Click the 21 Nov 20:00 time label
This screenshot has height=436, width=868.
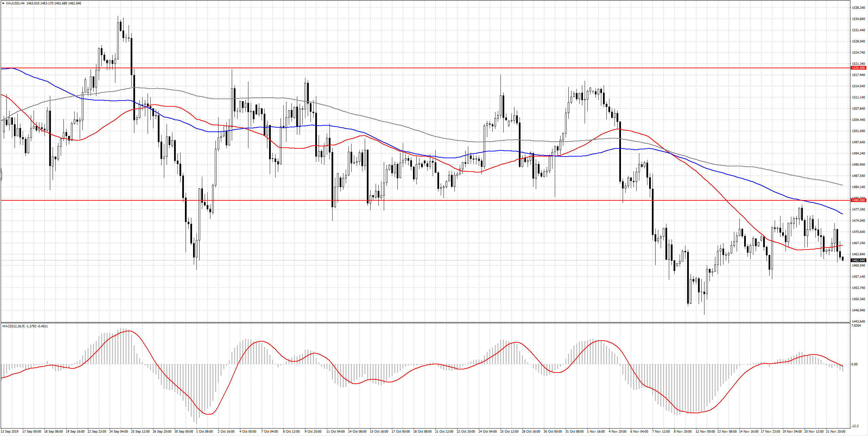[835, 432]
